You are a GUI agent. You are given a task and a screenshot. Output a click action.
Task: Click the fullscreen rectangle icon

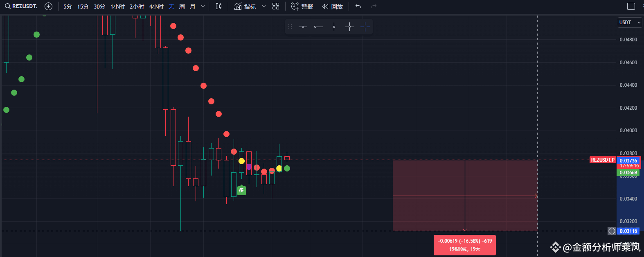click(x=631, y=6)
